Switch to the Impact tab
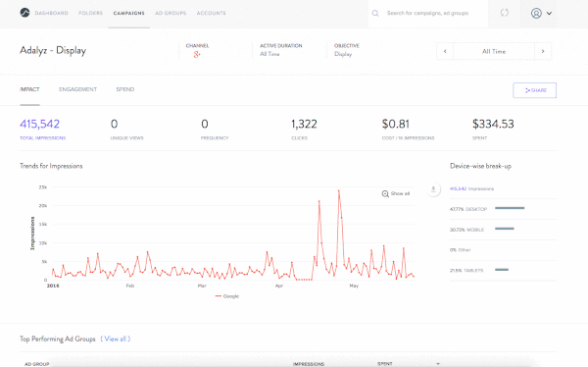Screen dimensions: 588x367 click(29, 89)
